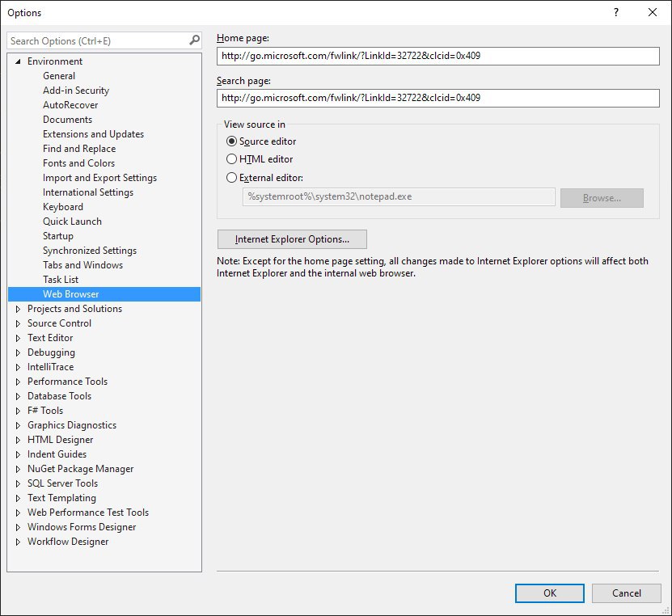
Task: Expand the Workflow Designer node
Action: point(18,542)
